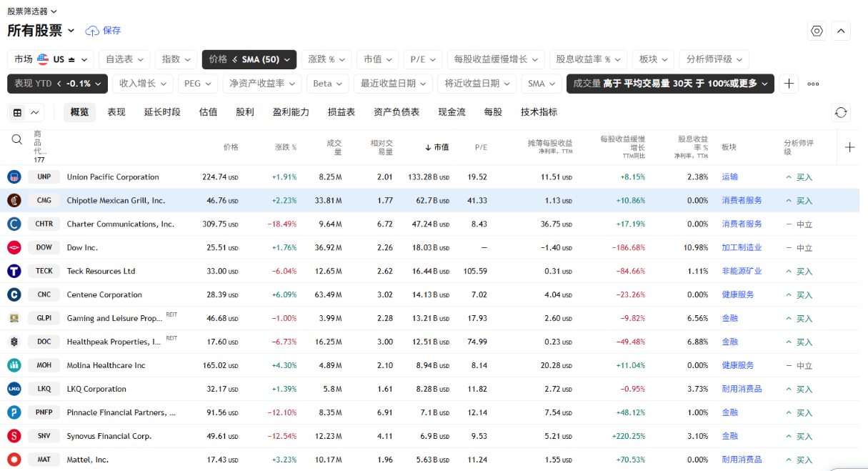This screenshot has width=868, height=471.
Task: Click the Dow Inc. logo icon
Action: tap(14, 247)
